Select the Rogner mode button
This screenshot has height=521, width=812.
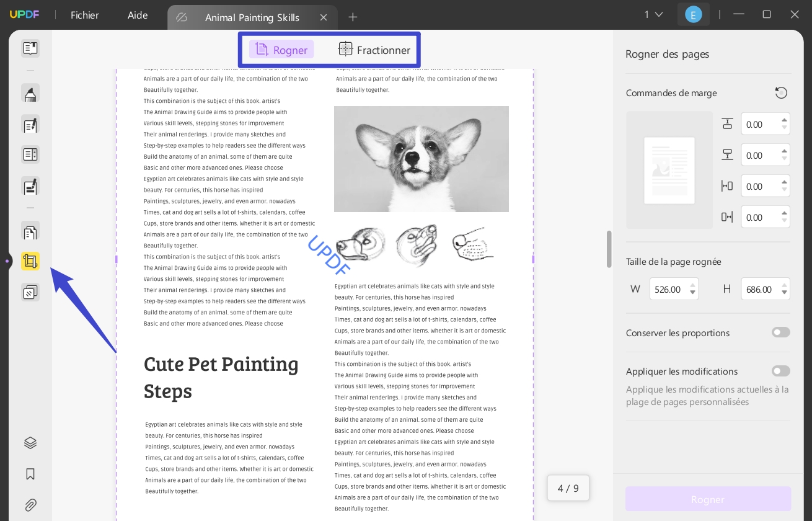pos(281,50)
